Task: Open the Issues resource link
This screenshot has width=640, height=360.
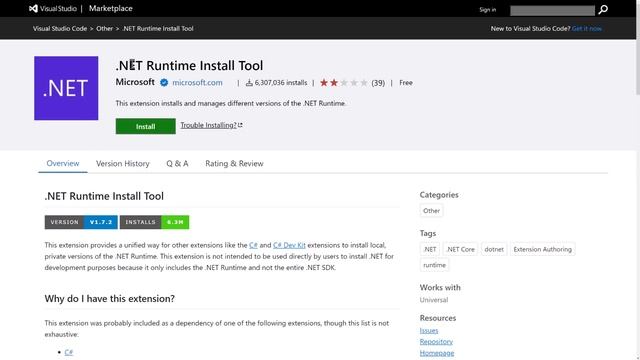Action: pos(429,331)
